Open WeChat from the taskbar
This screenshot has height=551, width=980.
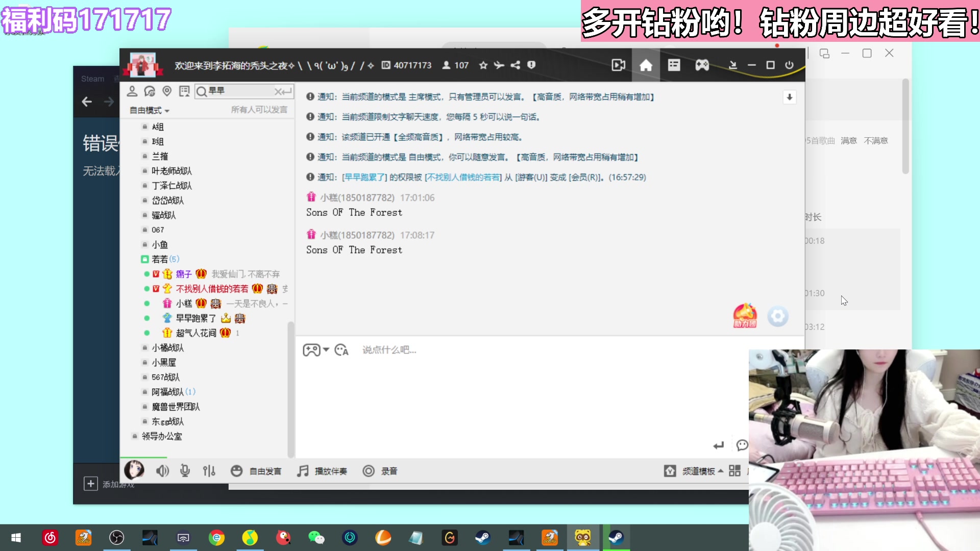pos(316,537)
